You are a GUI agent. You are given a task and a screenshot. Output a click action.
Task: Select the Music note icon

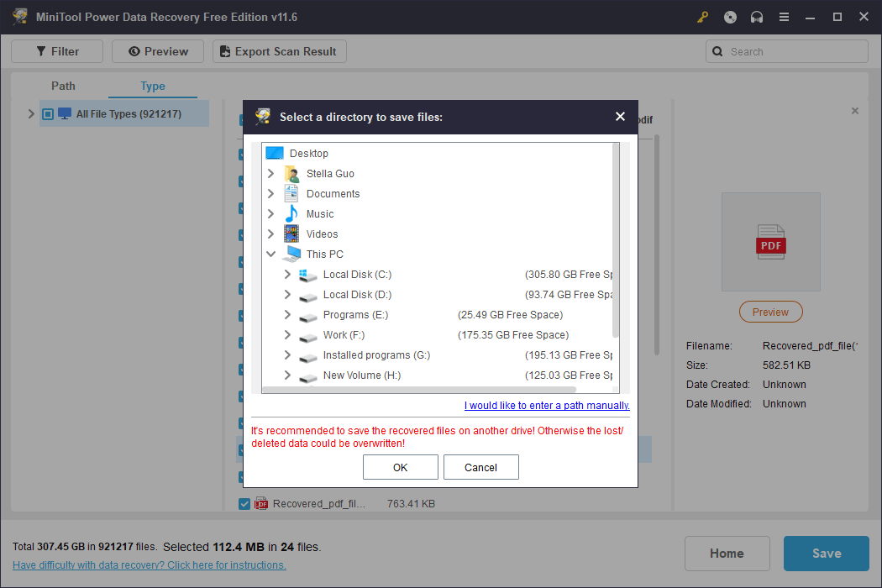pyautogui.click(x=291, y=214)
